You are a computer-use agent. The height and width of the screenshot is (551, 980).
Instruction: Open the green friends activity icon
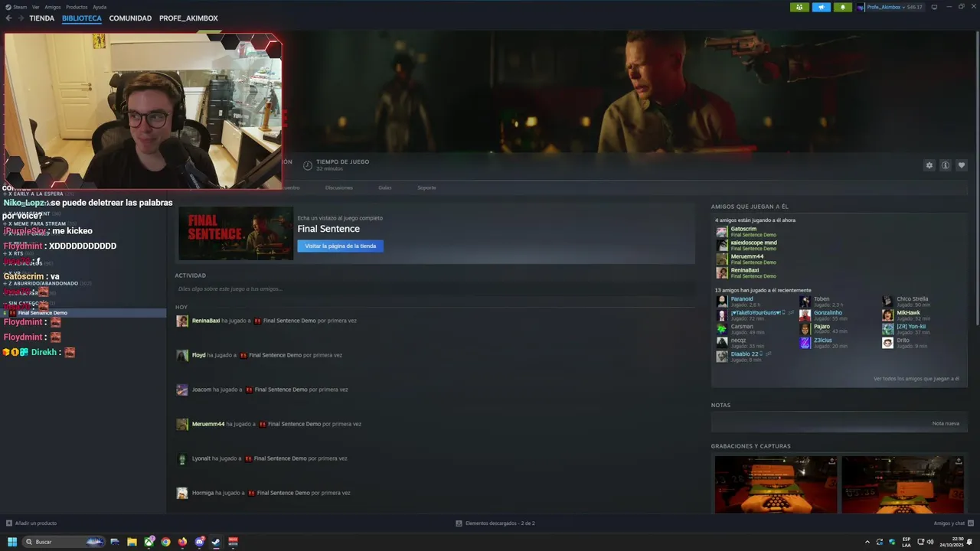click(799, 7)
